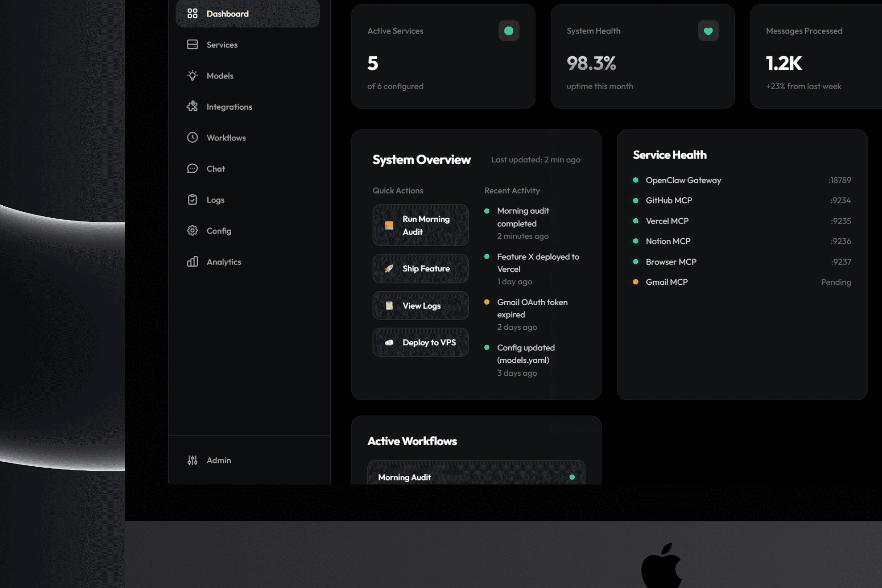Click the System Health 98.3% card
This screenshot has width=882, height=588.
tap(643, 57)
